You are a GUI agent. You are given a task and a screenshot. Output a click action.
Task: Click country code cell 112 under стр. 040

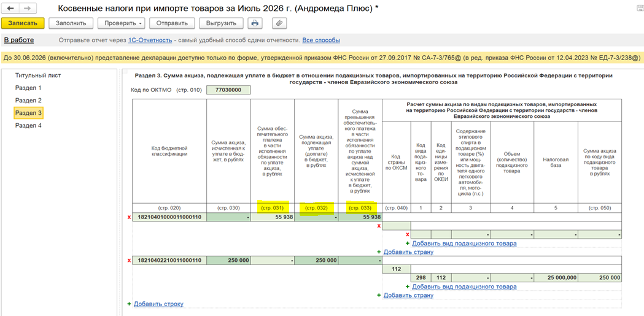coord(397,269)
